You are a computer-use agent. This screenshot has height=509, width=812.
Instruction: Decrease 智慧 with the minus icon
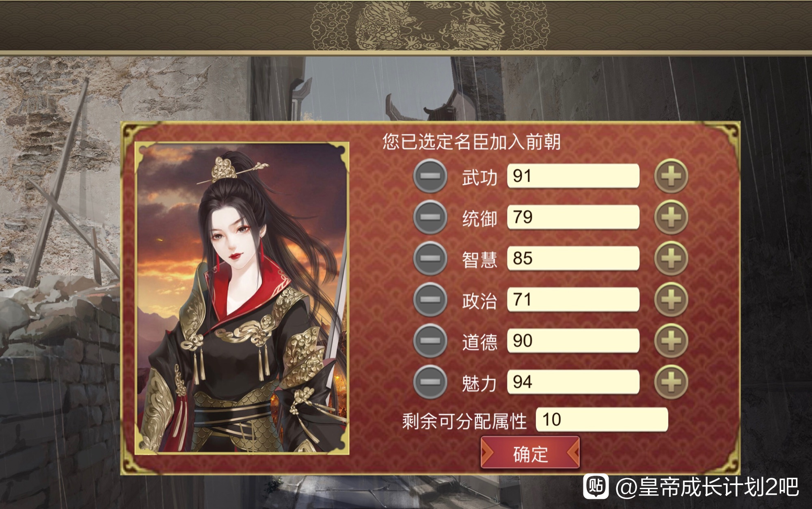coord(430,258)
